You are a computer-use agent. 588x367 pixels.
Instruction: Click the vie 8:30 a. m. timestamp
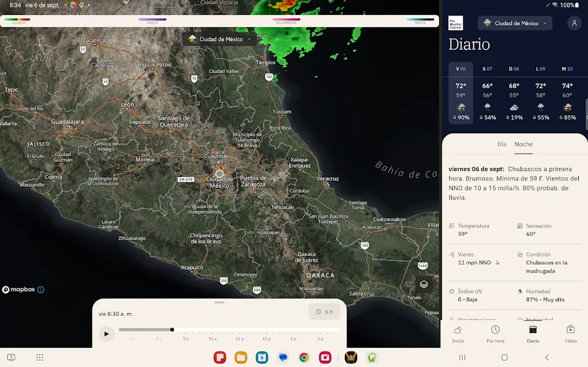pos(116,314)
